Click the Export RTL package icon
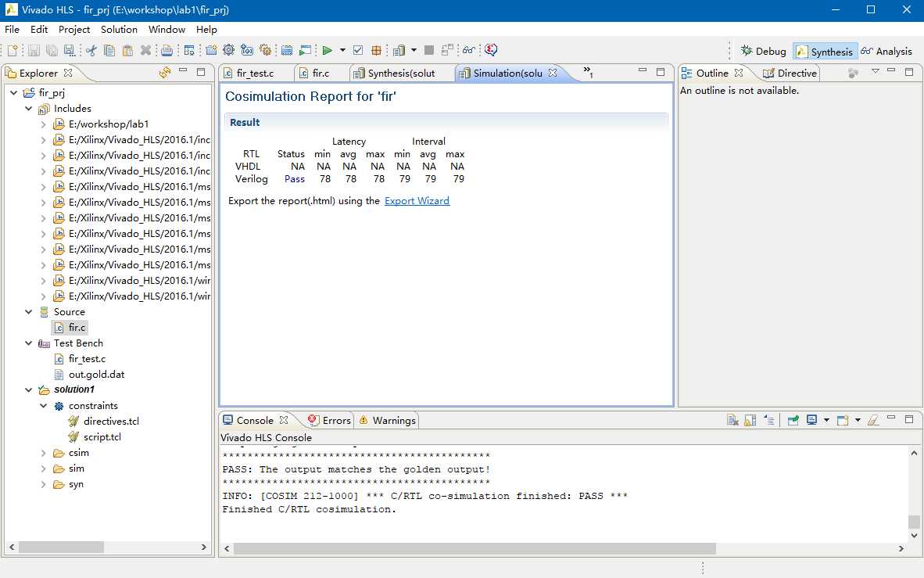The width and height of the screenshot is (924, 578). [376, 50]
